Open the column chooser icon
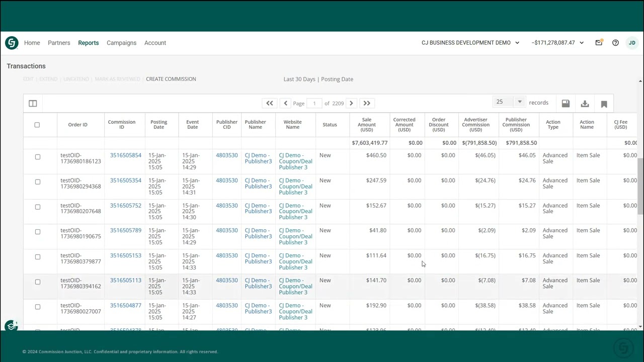The height and width of the screenshot is (362, 644). (x=33, y=103)
